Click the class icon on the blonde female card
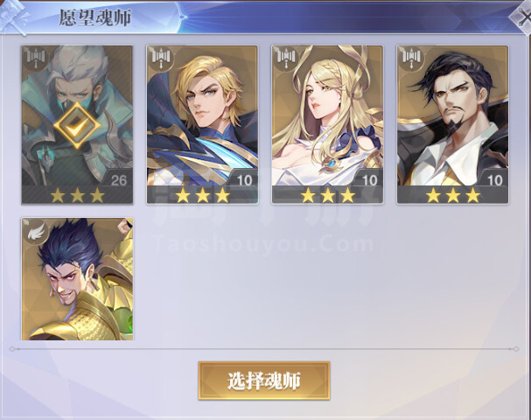531x420 pixels. coord(287,57)
